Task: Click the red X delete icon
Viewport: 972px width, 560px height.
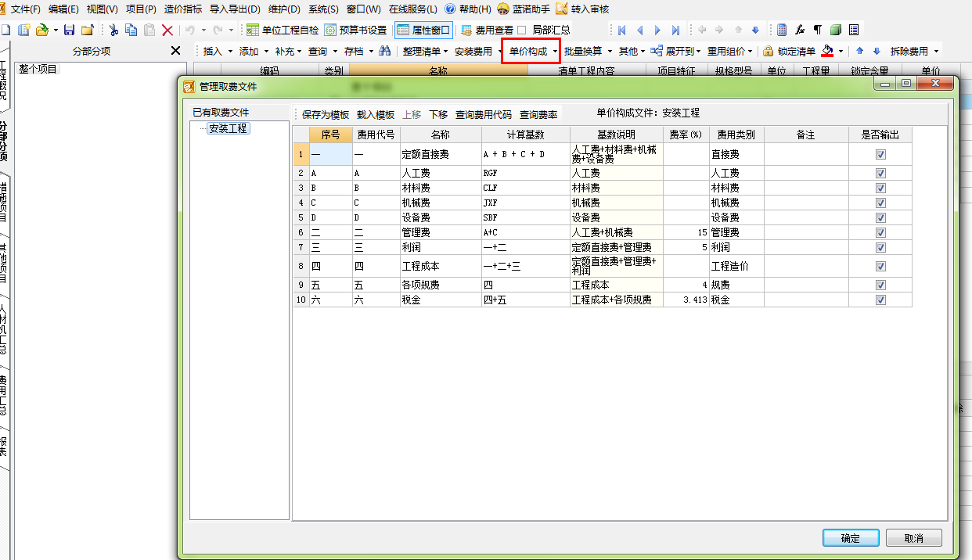Action: (x=167, y=30)
